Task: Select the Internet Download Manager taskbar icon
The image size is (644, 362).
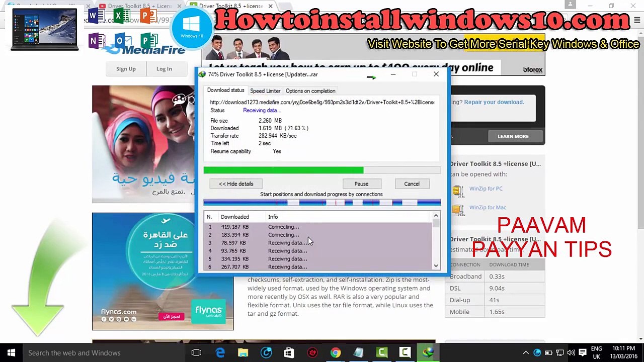Action: 428,353
